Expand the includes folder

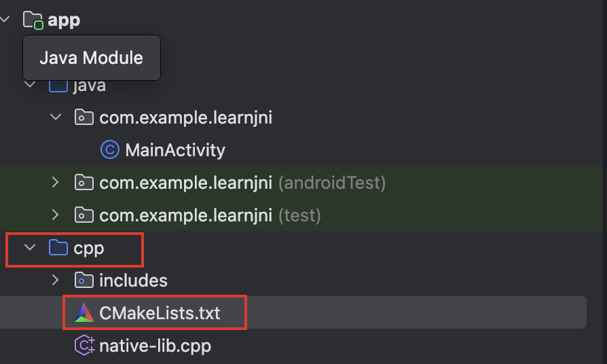point(56,280)
